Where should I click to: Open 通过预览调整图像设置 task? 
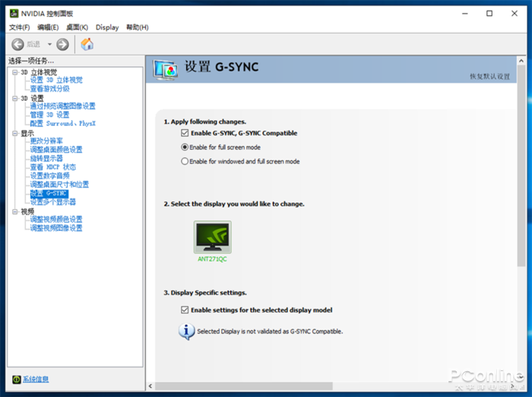tap(63, 106)
